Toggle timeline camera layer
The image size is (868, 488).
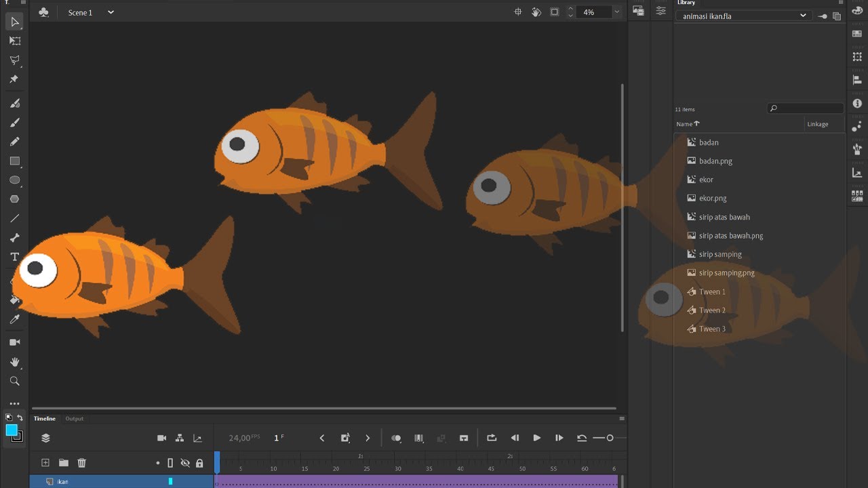161,439
